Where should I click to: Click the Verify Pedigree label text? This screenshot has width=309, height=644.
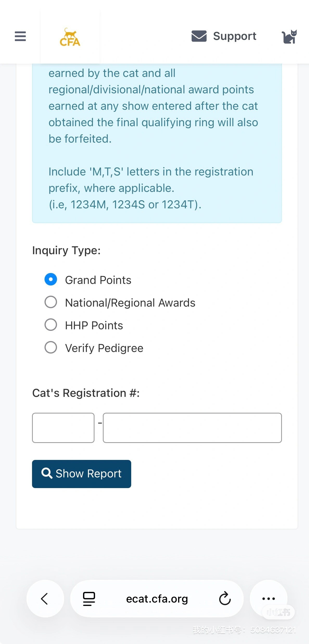coord(104,348)
